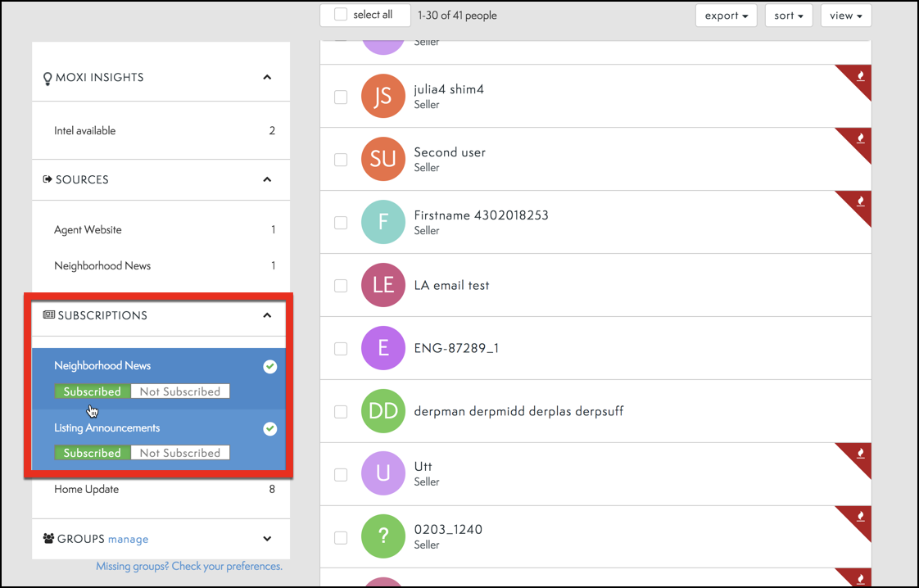Click the SU avatar for Second user
Viewport: 919px width, 588px height.
click(383, 160)
